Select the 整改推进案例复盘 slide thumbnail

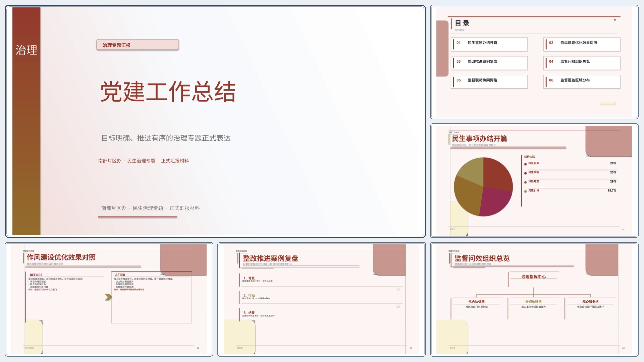(322, 300)
